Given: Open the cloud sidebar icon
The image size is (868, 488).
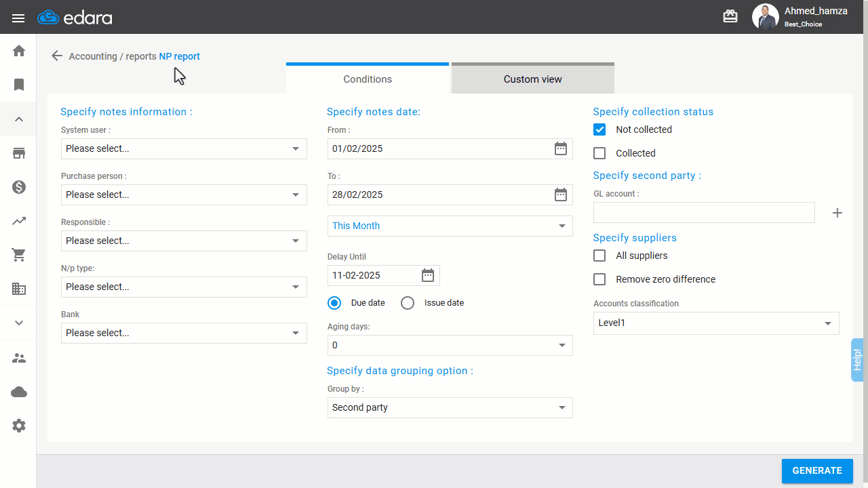Looking at the screenshot, I should click(19, 392).
